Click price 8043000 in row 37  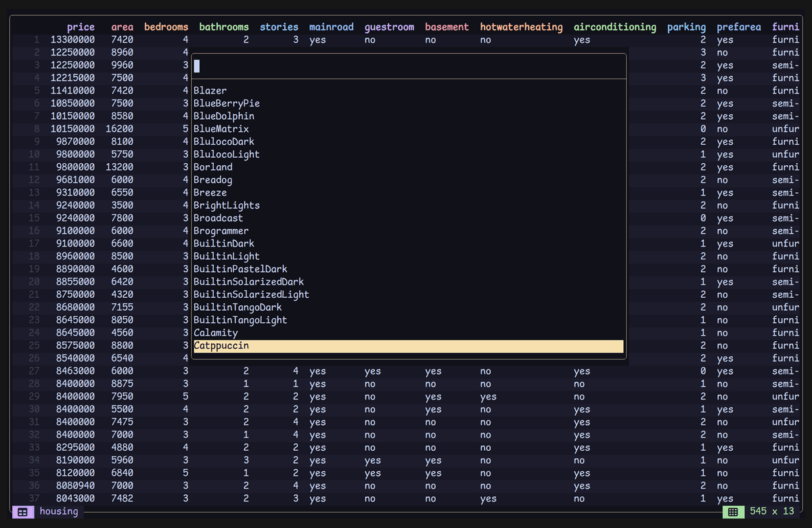(x=75, y=498)
